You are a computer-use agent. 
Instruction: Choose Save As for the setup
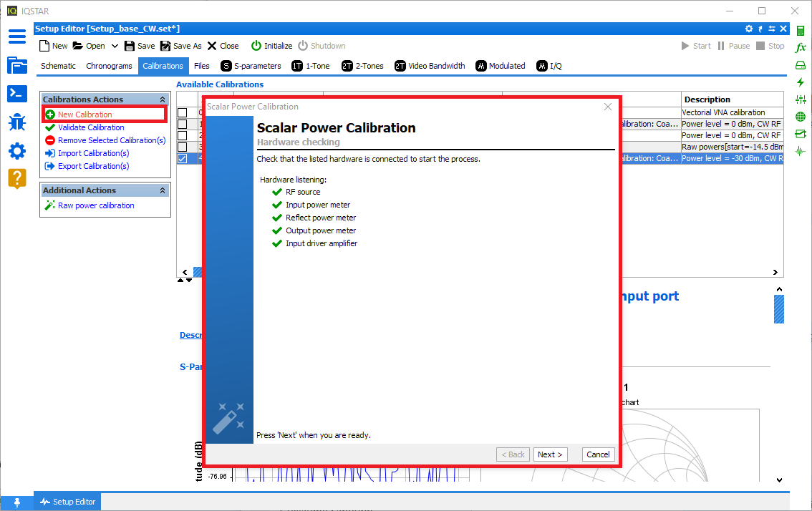180,46
